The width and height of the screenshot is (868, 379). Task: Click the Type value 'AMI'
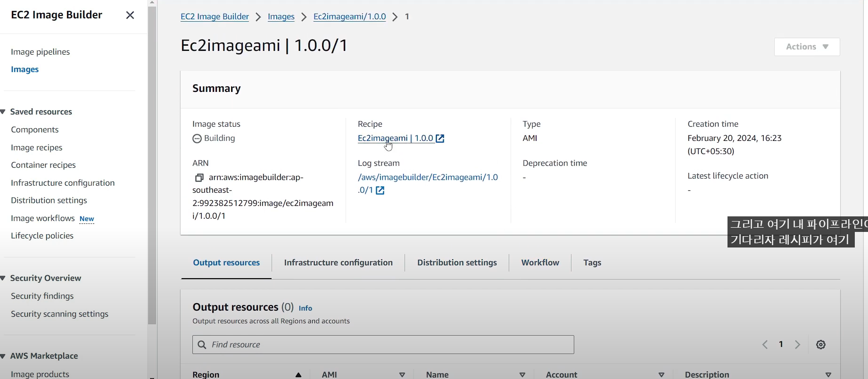click(x=530, y=138)
